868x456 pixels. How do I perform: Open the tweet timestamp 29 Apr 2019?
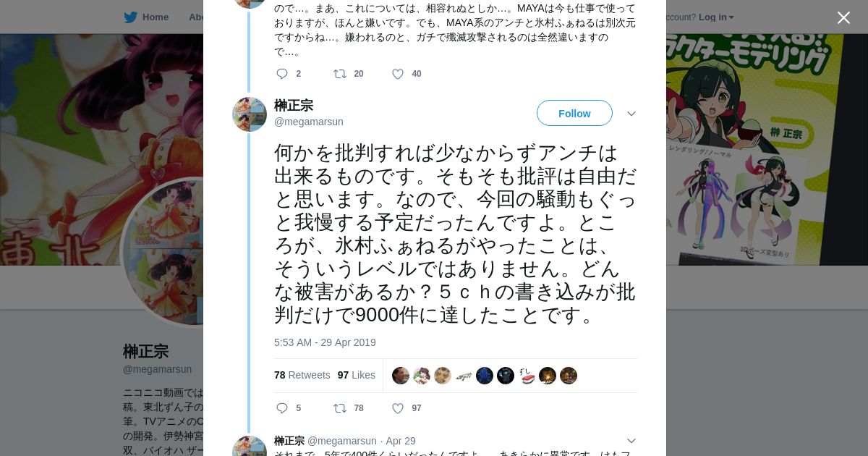[x=325, y=342]
